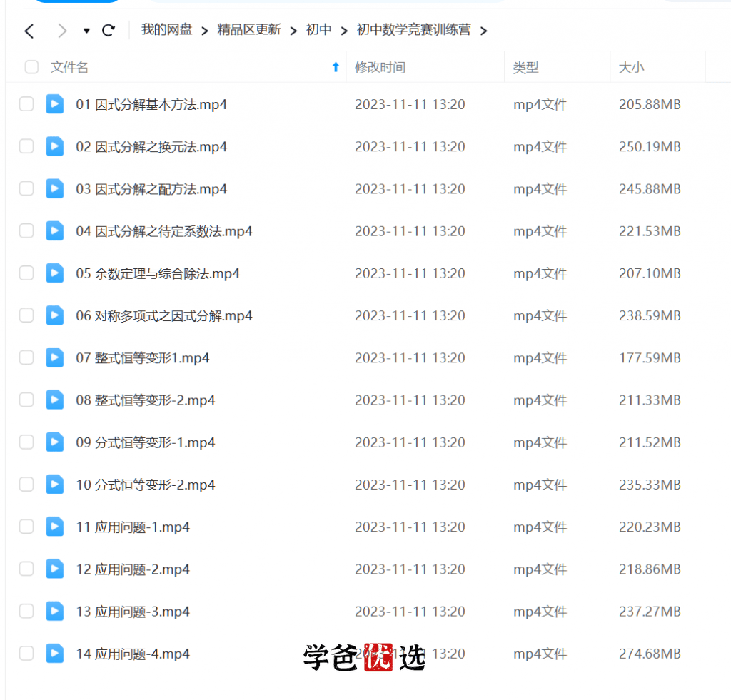Click video icon of 14 应用问题-4.mp4
The width and height of the screenshot is (731, 700).
click(55, 654)
